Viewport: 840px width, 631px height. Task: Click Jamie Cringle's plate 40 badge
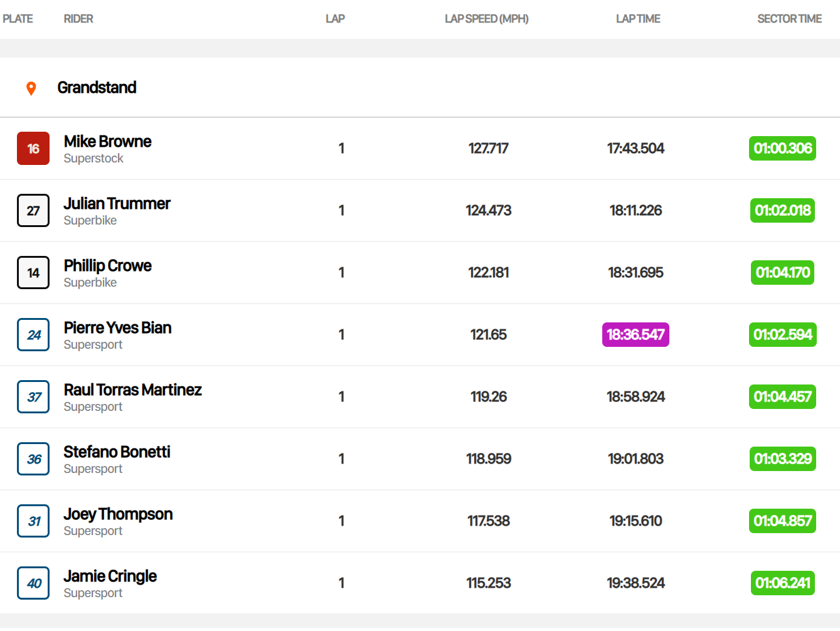point(33,583)
